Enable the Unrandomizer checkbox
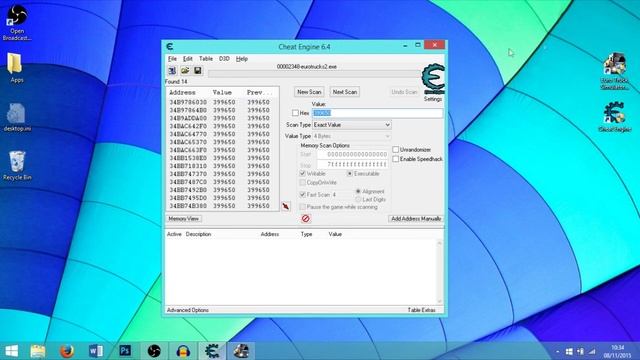The image size is (640, 360). pyautogui.click(x=396, y=149)
